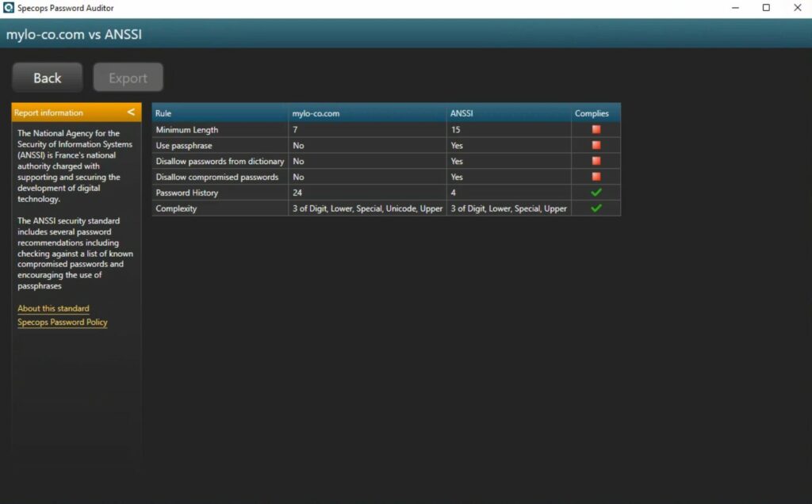Viewport: 812px width, 504px height.
Task: Sort by the mylo-co.com column header
Action: tap(368, 113)
